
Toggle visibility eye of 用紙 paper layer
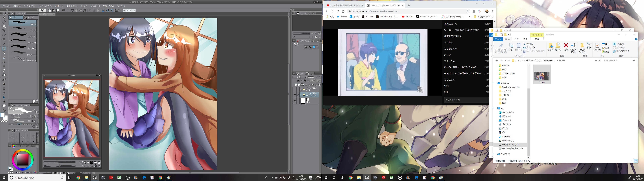(x=295, y=101)
